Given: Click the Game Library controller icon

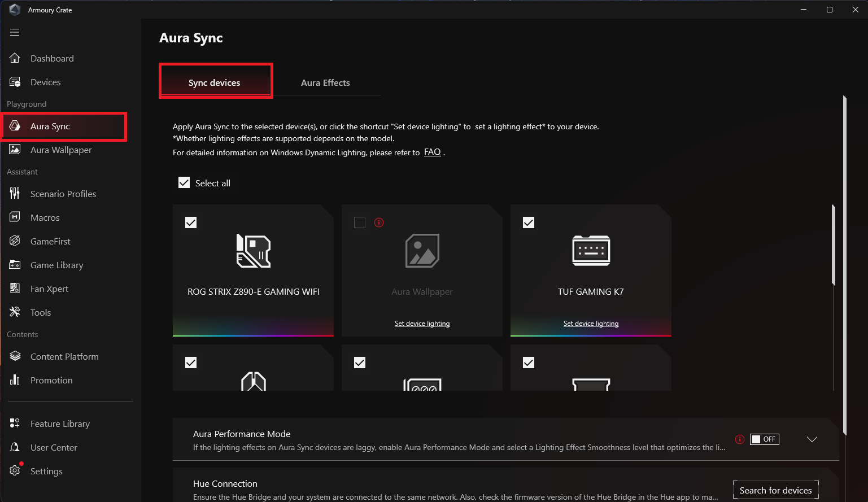Looking at the screenshot, I should click(15, 265).
